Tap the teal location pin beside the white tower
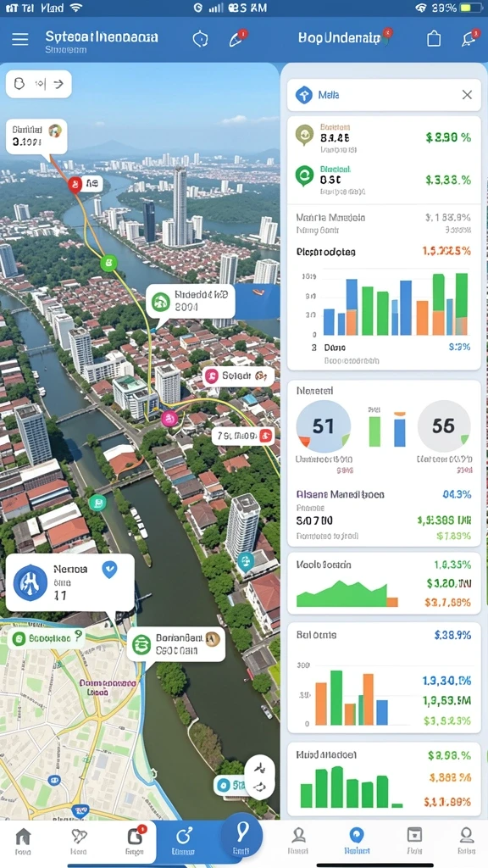Viewport: 488px width, 868px height. click(x=245, y=562)
